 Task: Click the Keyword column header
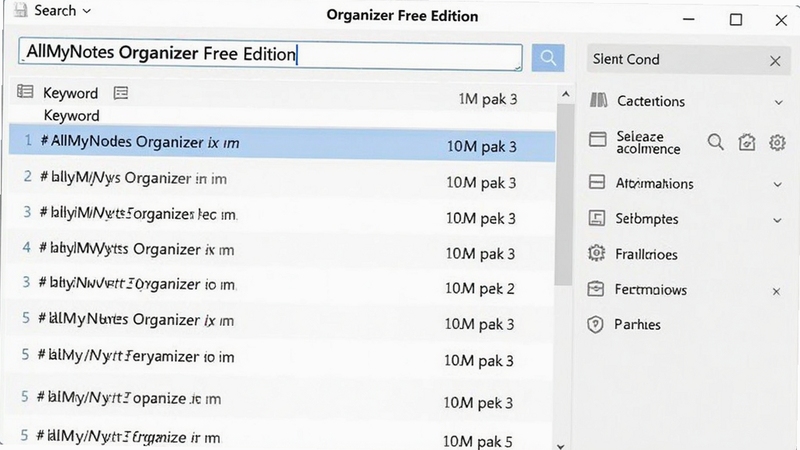[x=70, y=93]
